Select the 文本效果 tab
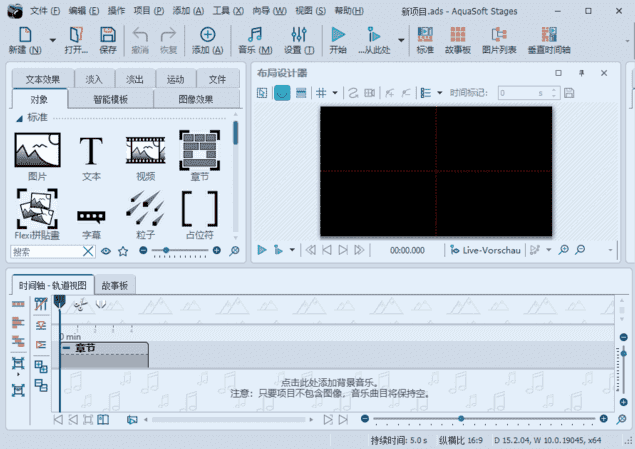The height and width of the screenshot is (449, 635). (43, 79)
